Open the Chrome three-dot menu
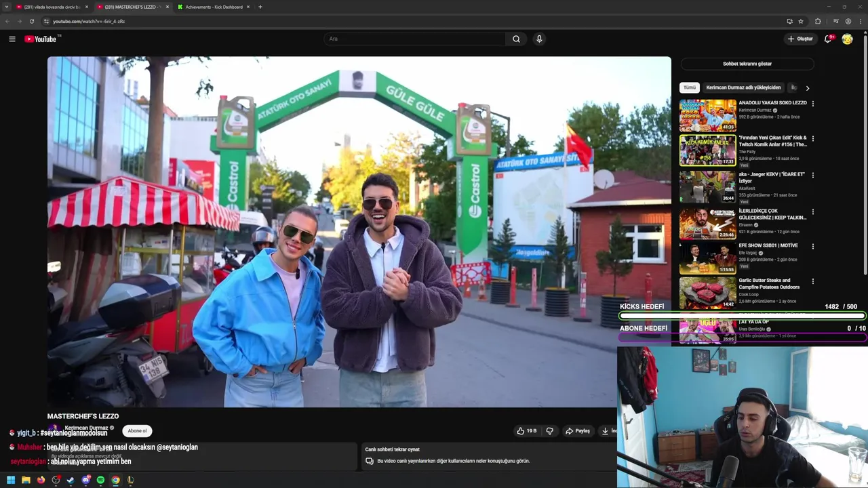This screenshot has width=868, height=488. point(860,21)
